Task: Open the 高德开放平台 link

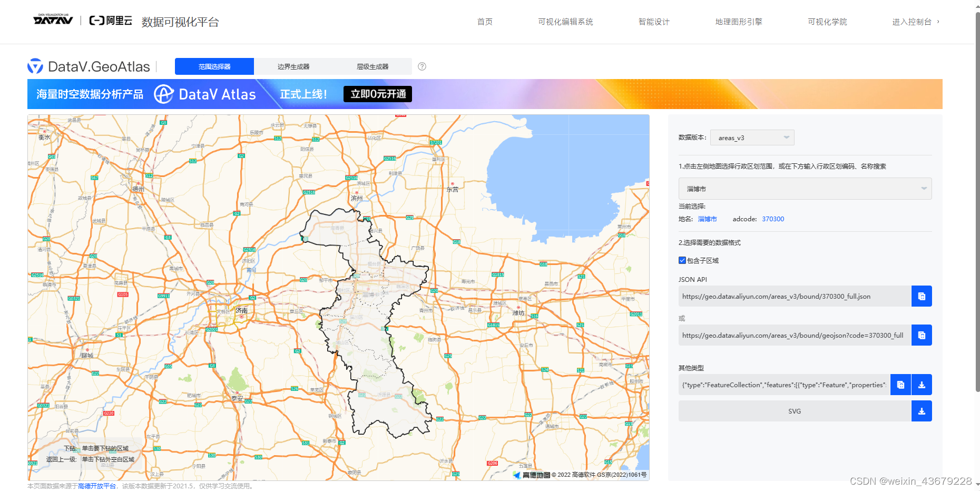Action: coord(97,486)
